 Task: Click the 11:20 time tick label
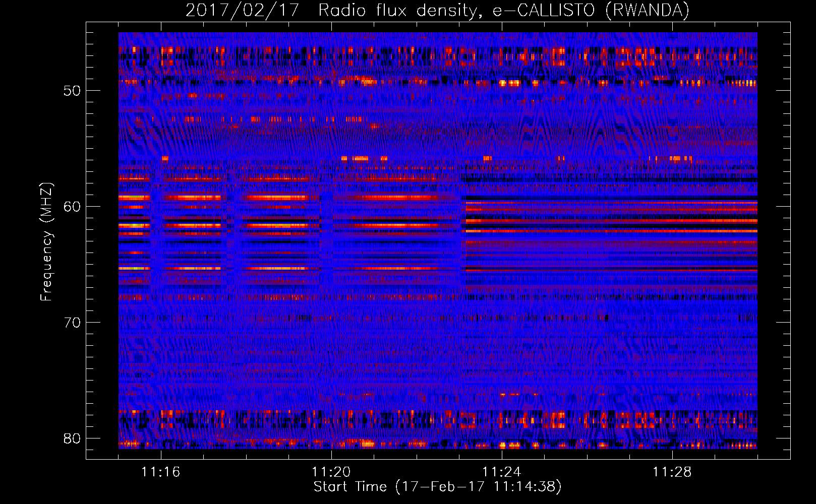pos(331,472)
